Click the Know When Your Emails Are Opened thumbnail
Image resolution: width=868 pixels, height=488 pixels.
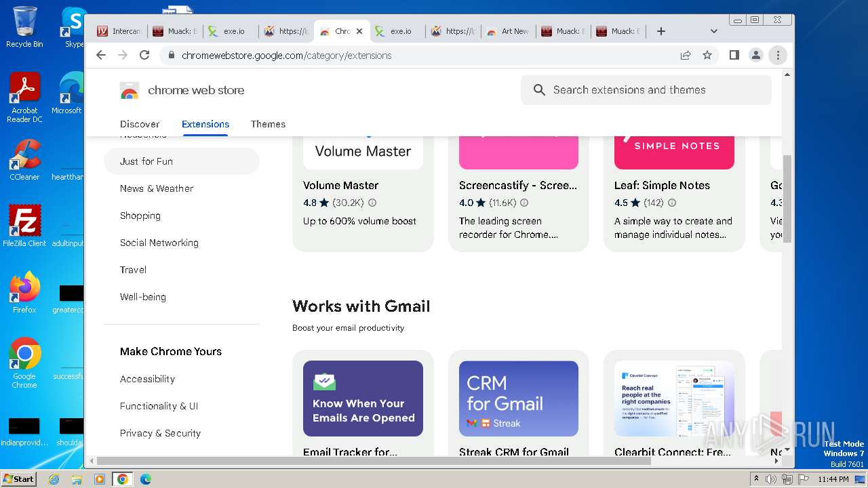(363, 399)
